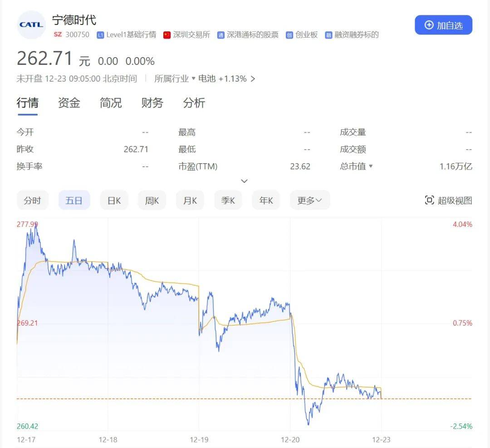This screenshot has width=490, height=448.
Task: Select the 日K candlestick view
Action: coord(114,200)
